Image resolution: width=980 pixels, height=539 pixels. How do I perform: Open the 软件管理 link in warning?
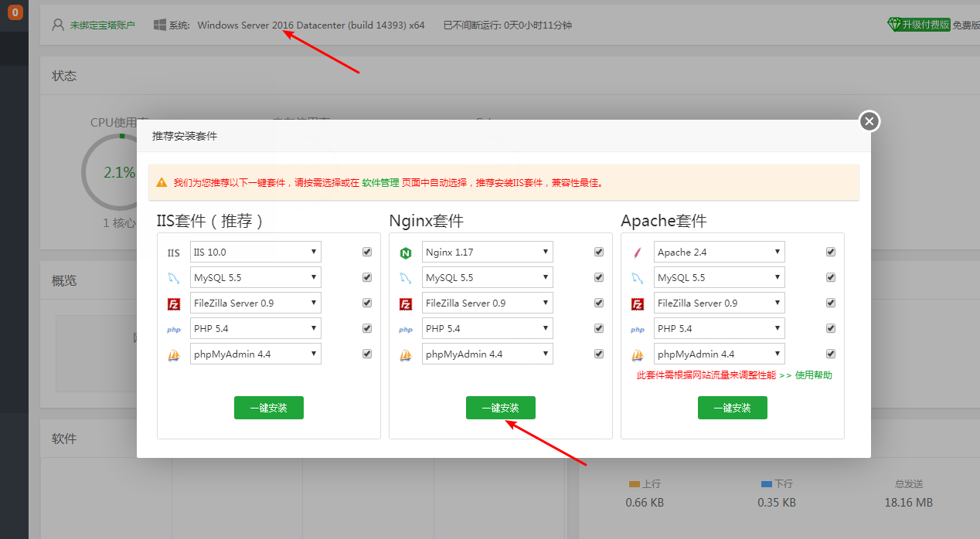point(380,183)
